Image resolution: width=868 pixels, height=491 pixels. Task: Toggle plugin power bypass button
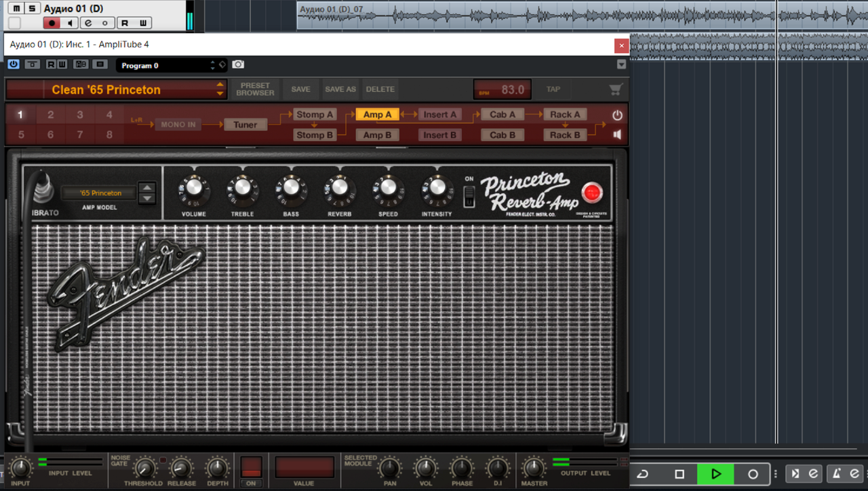point(14,64)
